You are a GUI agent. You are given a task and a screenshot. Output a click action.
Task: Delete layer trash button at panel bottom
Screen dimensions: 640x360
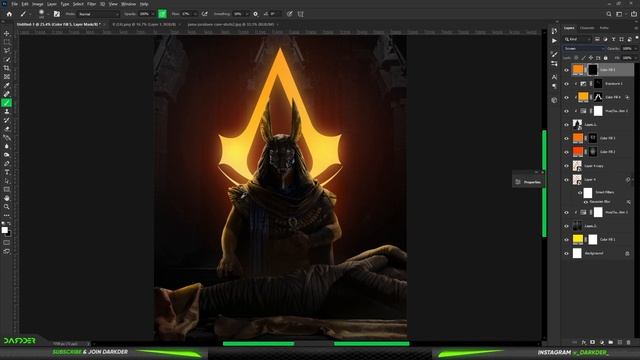click(x=629, y=342)
